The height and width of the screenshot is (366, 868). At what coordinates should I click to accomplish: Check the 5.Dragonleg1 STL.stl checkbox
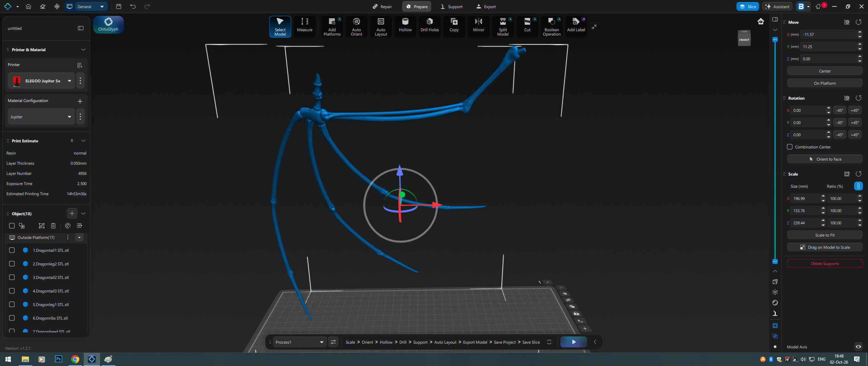pyautogui.click(x=12, y=304)
